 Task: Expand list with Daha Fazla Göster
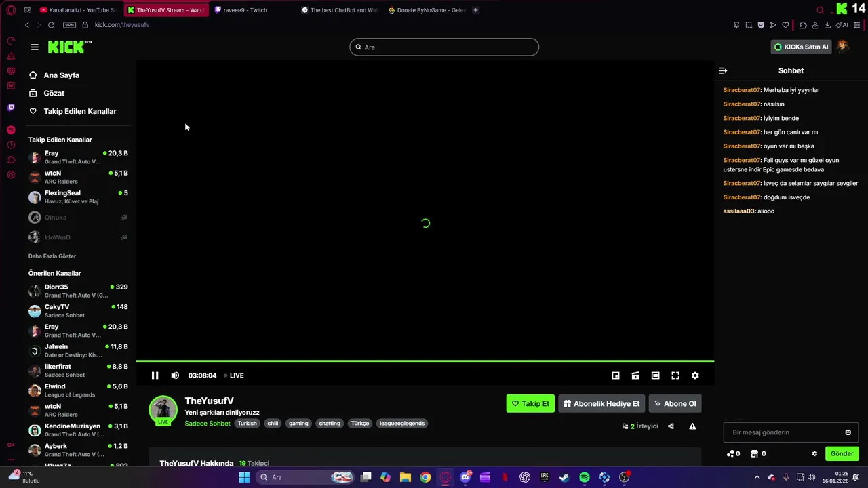(x=52, y=256)
